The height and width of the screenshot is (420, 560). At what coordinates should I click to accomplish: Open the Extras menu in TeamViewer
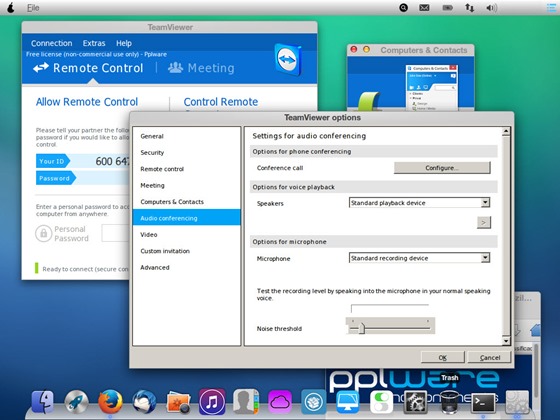pos(94,43)
